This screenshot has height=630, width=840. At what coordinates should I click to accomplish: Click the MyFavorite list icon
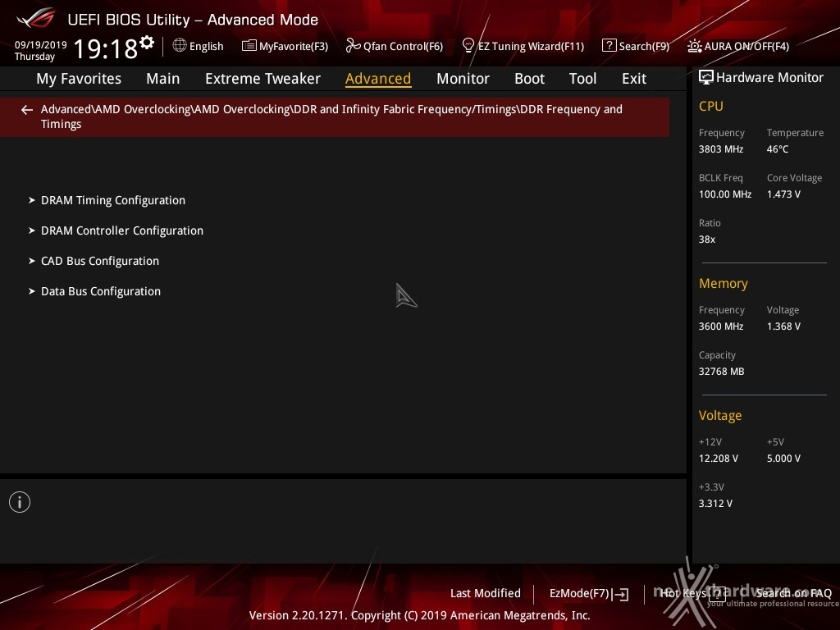[x=249, y=46]
